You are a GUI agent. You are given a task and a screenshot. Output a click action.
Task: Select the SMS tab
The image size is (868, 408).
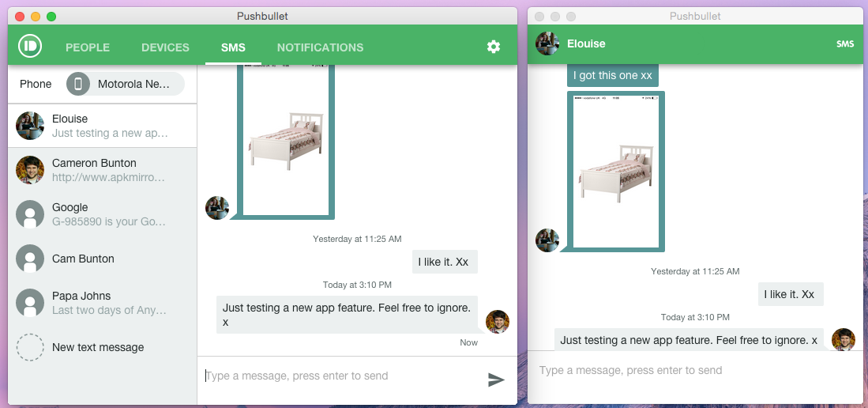(x=233, y=47)
